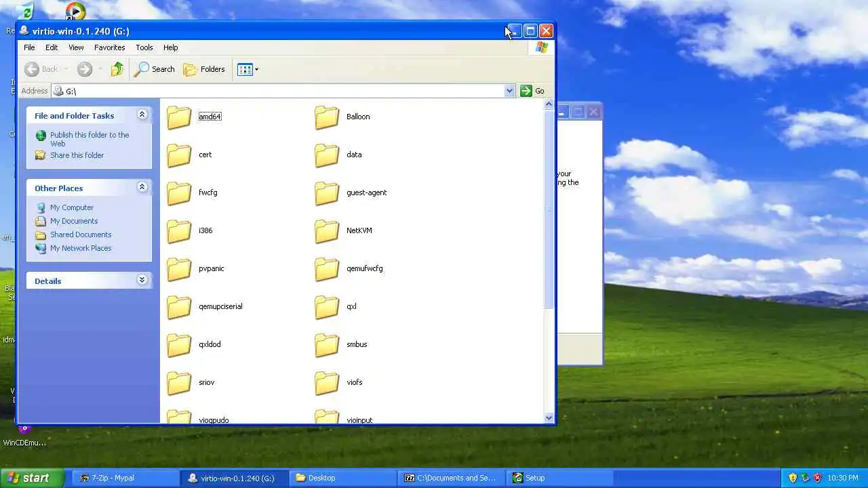Image resolution: width=868 pixels, height=488 pixels.
Task: Open the Views toolbar dropdown
Action: (248, 69)
